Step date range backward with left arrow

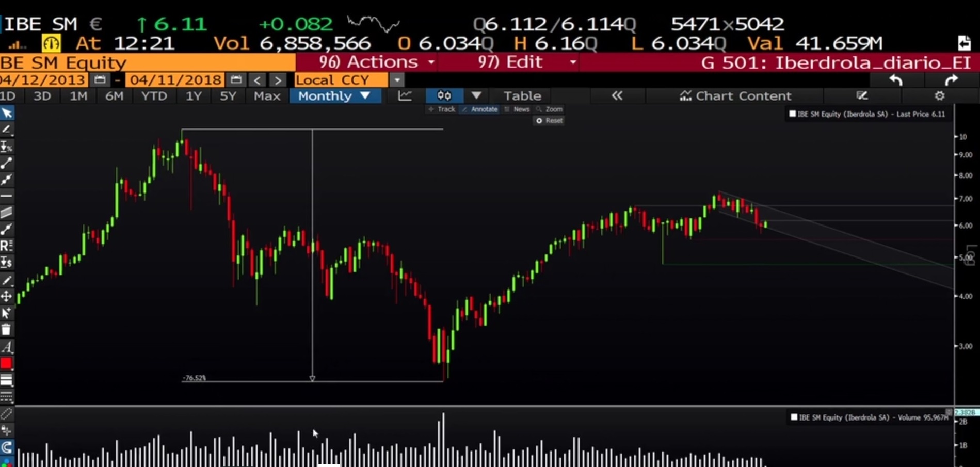tap(257, 80)
